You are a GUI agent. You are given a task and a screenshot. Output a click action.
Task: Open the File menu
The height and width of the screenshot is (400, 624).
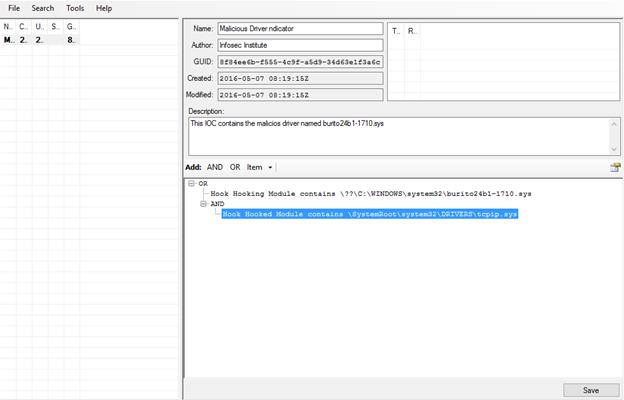point(14,8)
